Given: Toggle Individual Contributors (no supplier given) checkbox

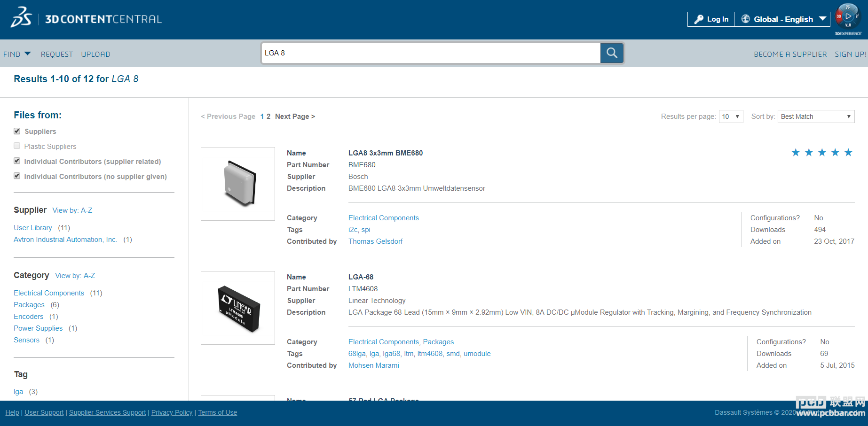Looking at the screenshot, I should 17,176.
